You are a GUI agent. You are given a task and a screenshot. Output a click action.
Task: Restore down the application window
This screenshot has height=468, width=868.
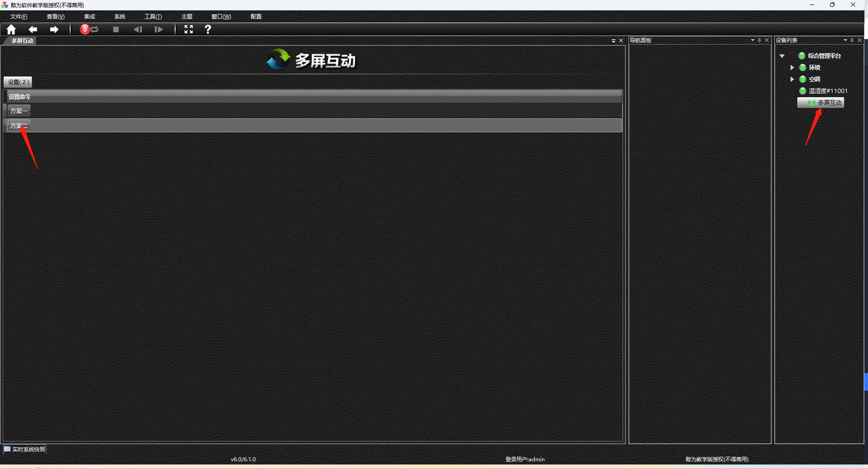point(832,5)
